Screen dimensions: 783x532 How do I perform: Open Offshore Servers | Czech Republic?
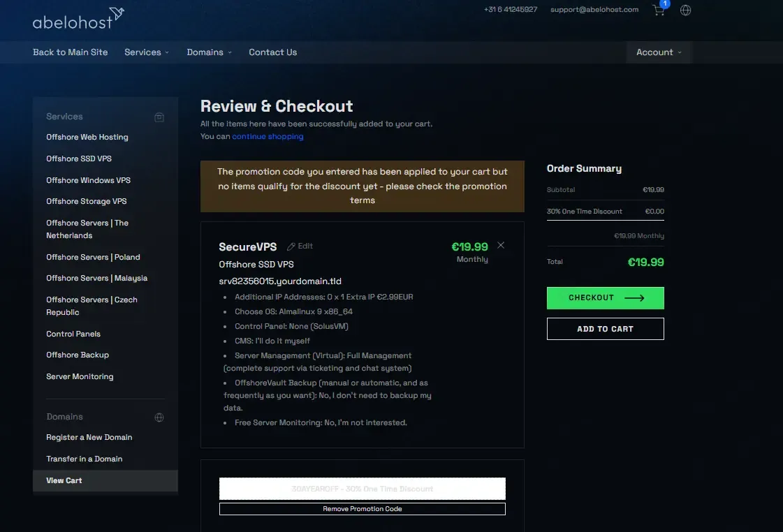click(92, 306)
